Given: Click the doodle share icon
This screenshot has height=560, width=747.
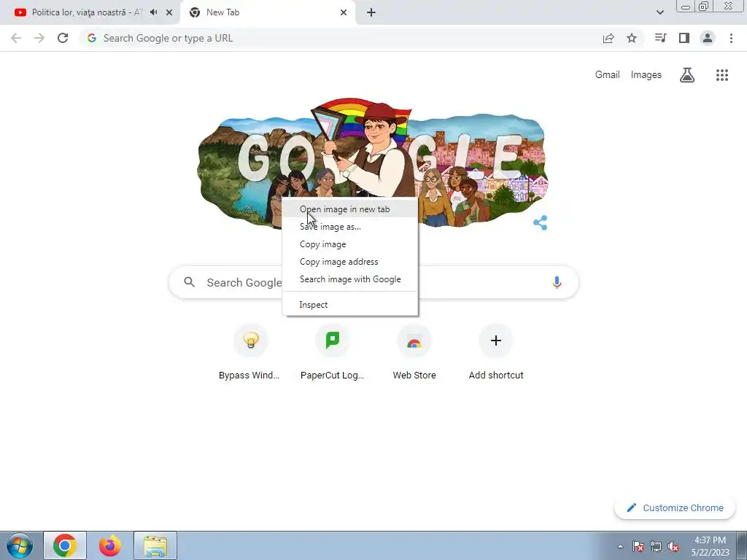Looking at the screenshot, I should click(541, 222).
